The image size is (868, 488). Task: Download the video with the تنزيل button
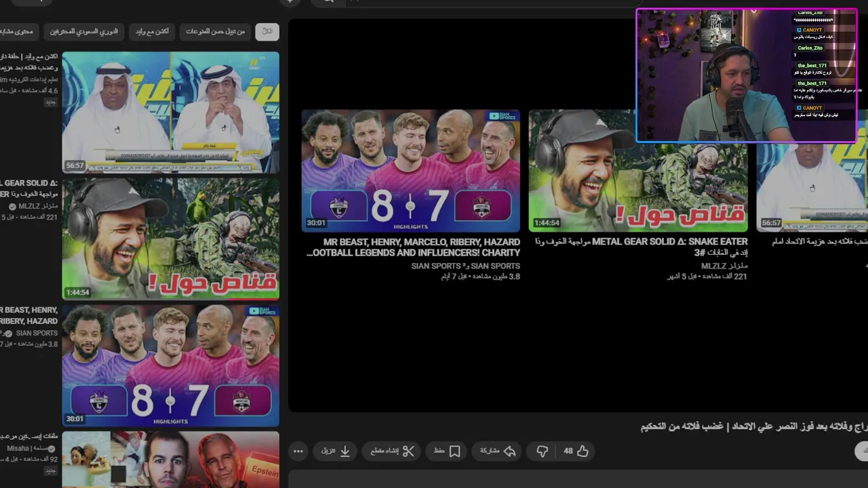tap(336, 451)
